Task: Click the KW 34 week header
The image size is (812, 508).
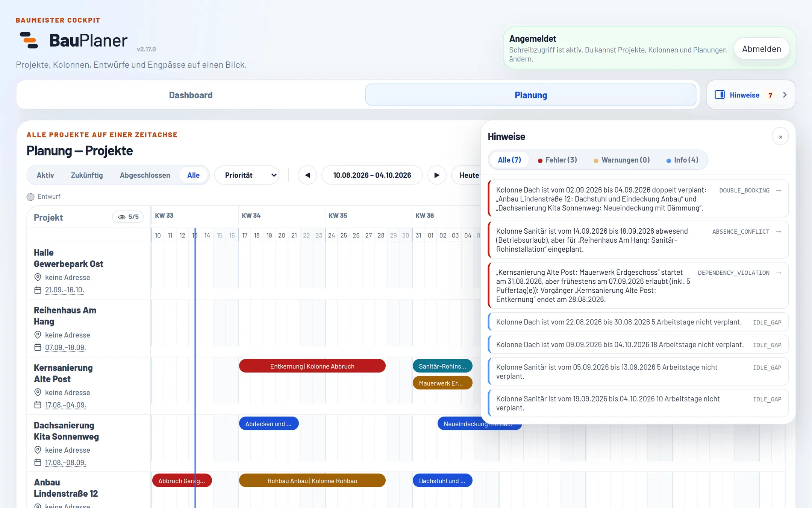Action: click(x=251, y=216)
